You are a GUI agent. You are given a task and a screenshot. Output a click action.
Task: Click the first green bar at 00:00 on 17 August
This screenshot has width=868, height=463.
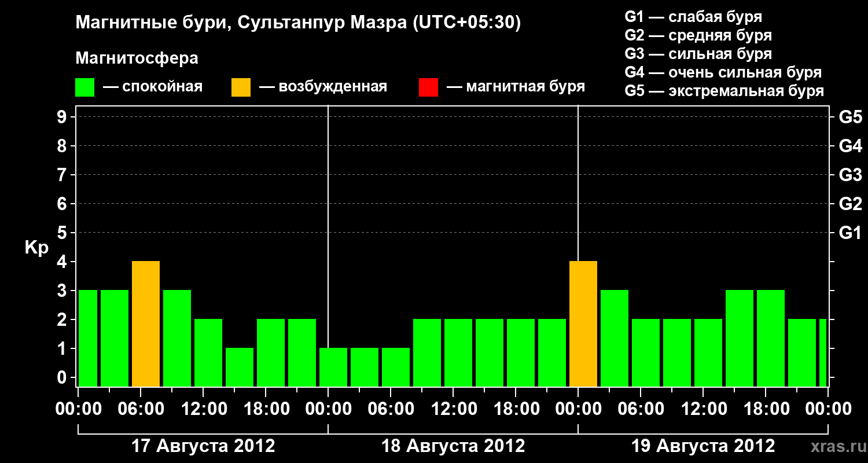tap(88, 339)
